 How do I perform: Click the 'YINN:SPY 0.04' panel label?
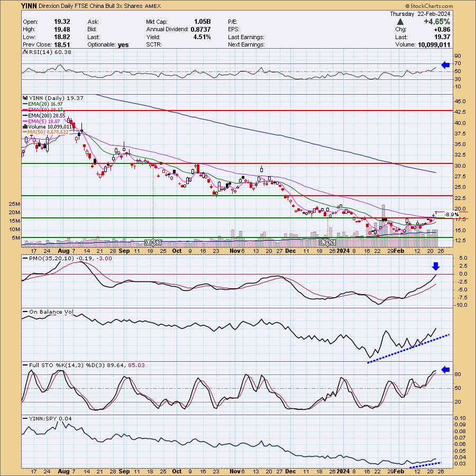pyautogui.click(x=50, y=419)
